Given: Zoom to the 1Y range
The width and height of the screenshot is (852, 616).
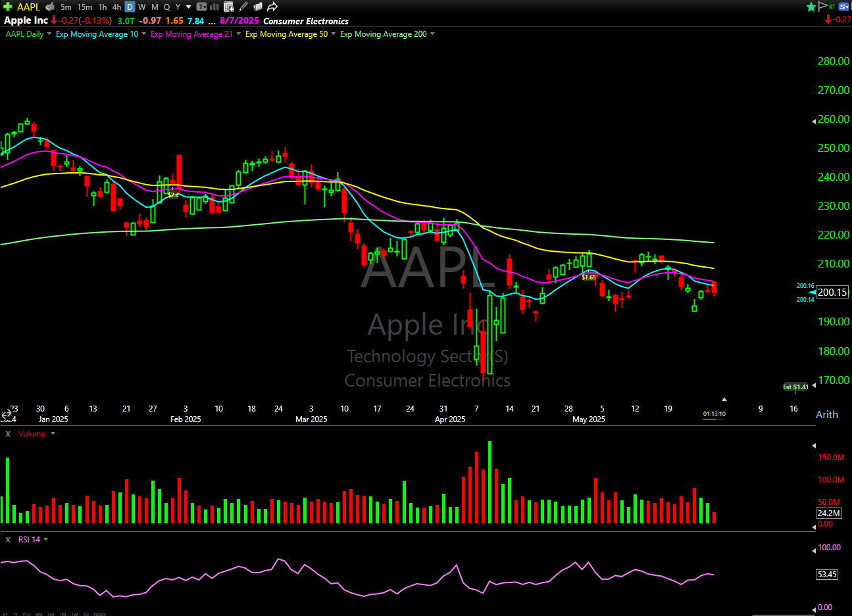Looking at the screenshot, I should coord(15,614).
